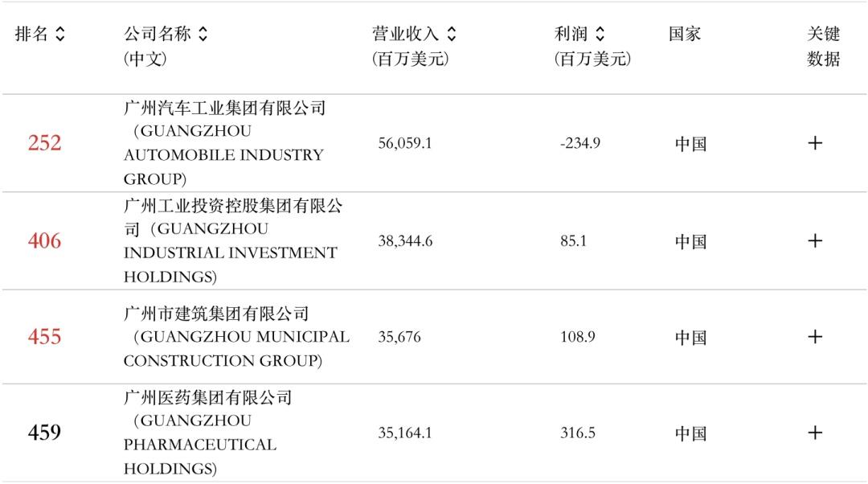The width and height of the screenshot is (868, 484).
Task: Expand key data for rank 406 row
Action: 815,240
